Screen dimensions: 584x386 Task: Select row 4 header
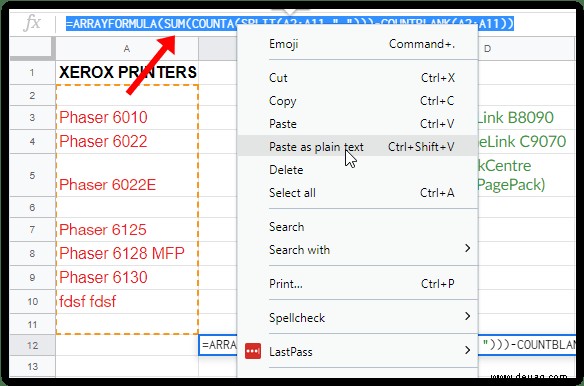coord(33,142)
